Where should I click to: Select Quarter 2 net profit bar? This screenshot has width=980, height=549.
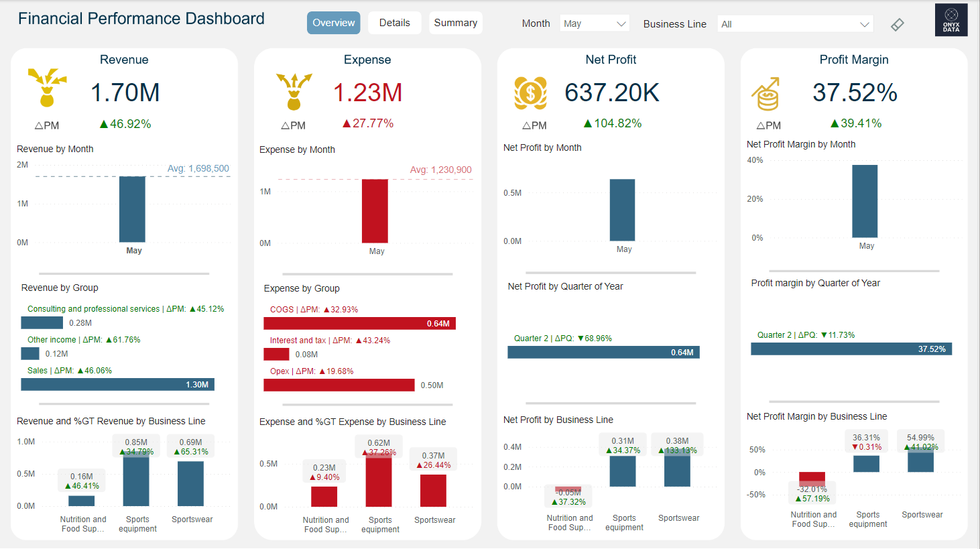(x=603, y=353)
